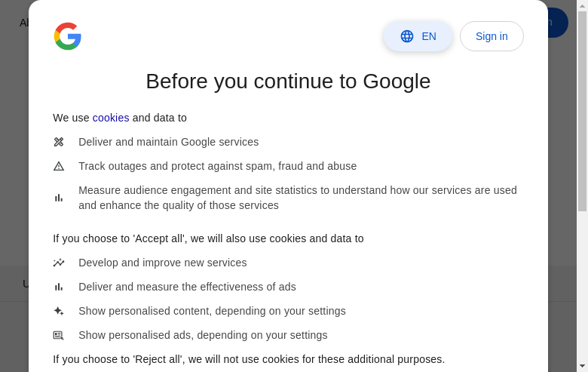Viewport: 588px width, 372px height.
Task: Open the EN language selector
Action: [418, 36]
